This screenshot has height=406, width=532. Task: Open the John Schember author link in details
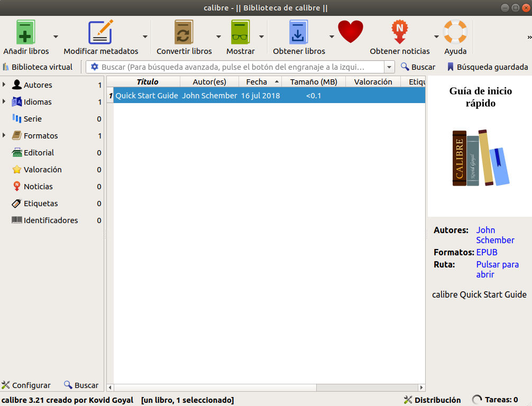pyautogui.click(x=495, y=235)
